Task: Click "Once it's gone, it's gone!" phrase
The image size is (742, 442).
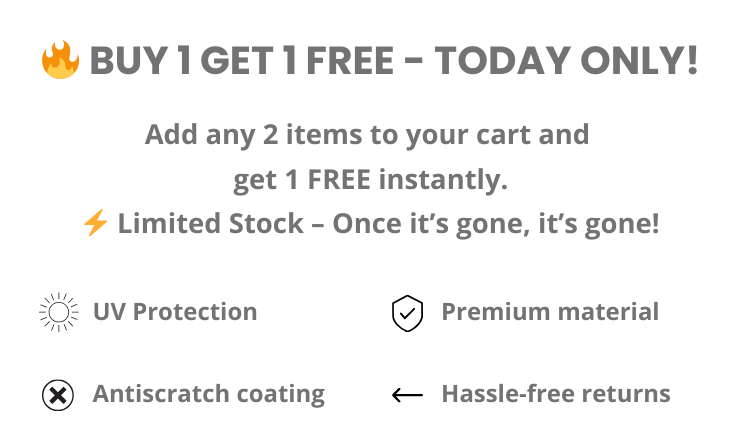Action: click(495, 224)
